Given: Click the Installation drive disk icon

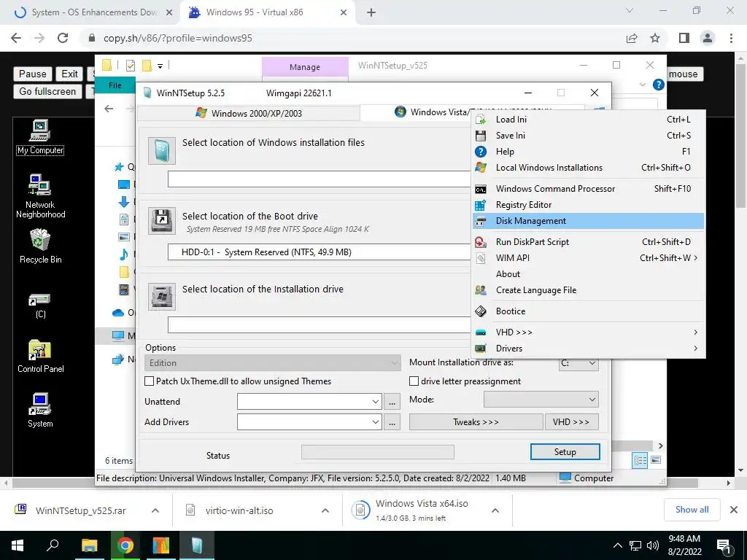Looking at the screenshot, I should pyautogui.click(x=162, y=297).
